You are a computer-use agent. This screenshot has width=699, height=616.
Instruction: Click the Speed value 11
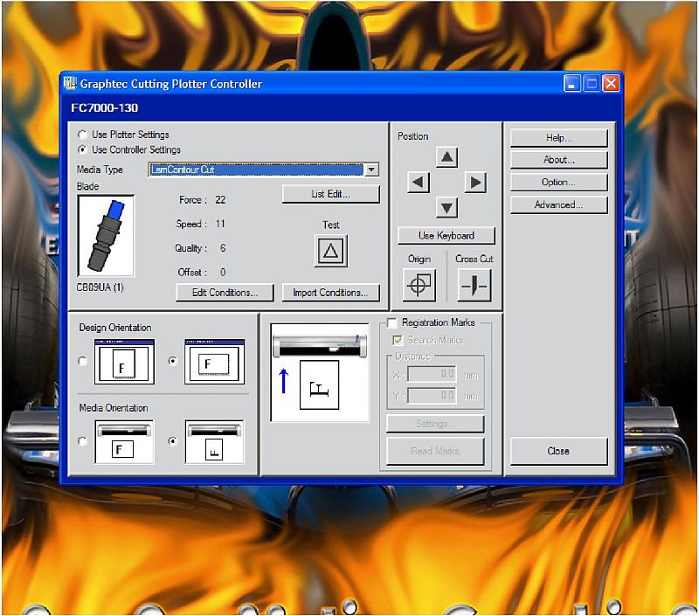[x=220, y=224]
